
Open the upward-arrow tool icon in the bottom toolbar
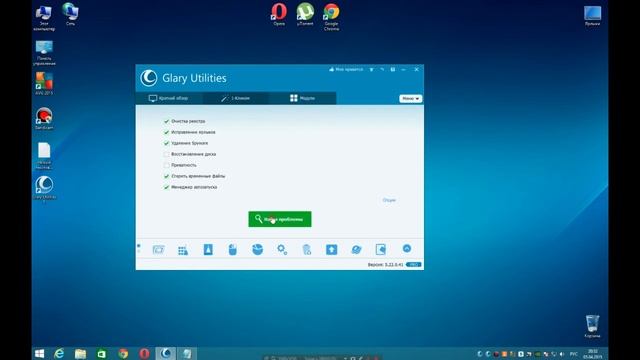tap(331, 249)
